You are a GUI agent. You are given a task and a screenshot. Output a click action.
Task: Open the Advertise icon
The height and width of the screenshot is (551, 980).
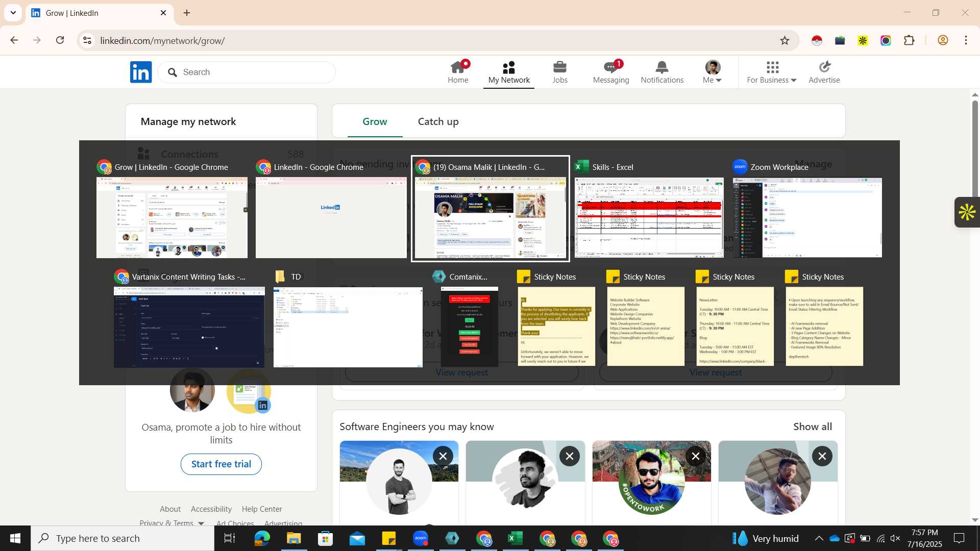tap(824, 72)
